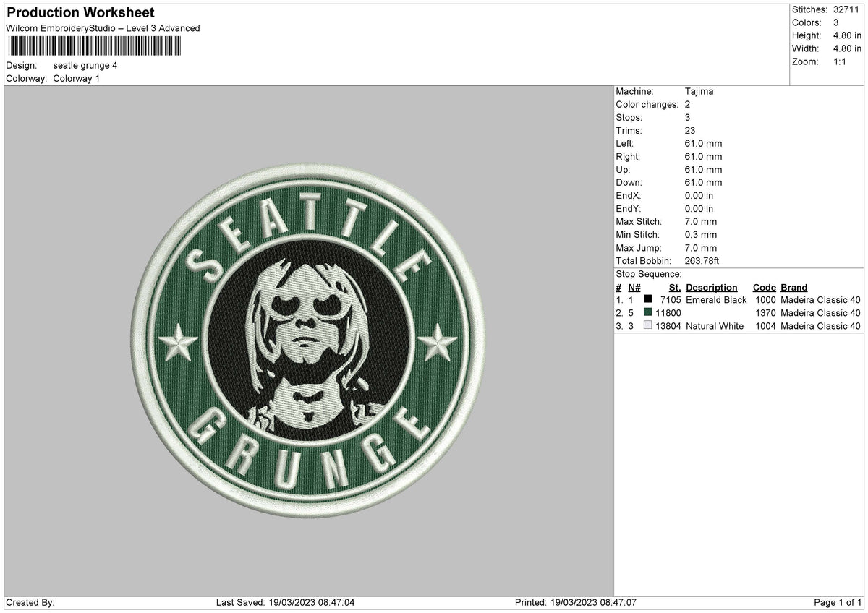Click the EndY value '0.00 in'
868x613 pixels.
699,208
